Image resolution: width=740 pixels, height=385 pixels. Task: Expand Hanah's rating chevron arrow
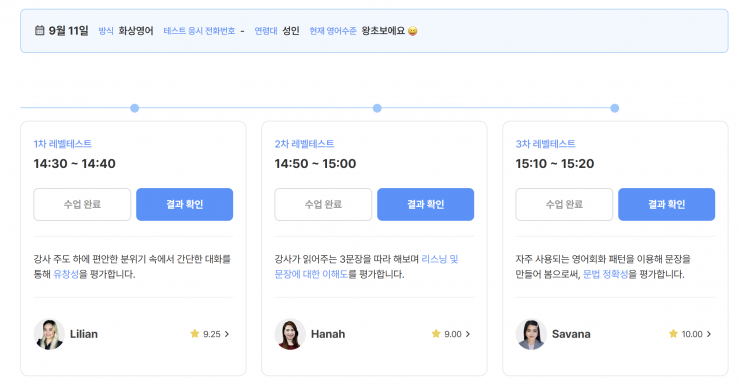pos(468,334)
